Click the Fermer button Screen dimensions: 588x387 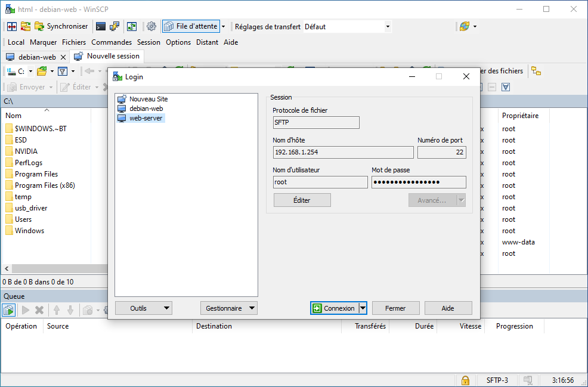pyautogui.click(x=395, y=308)
